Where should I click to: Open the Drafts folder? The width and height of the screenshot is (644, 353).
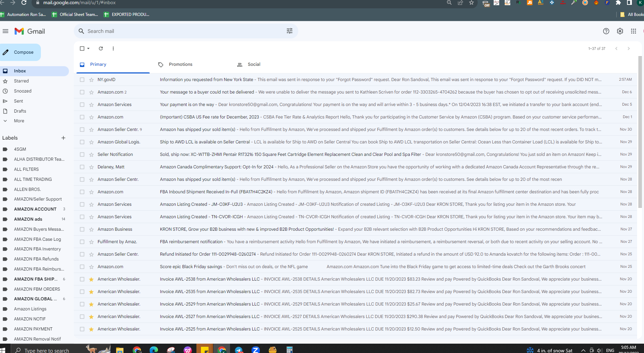click(x=20, y=111)
